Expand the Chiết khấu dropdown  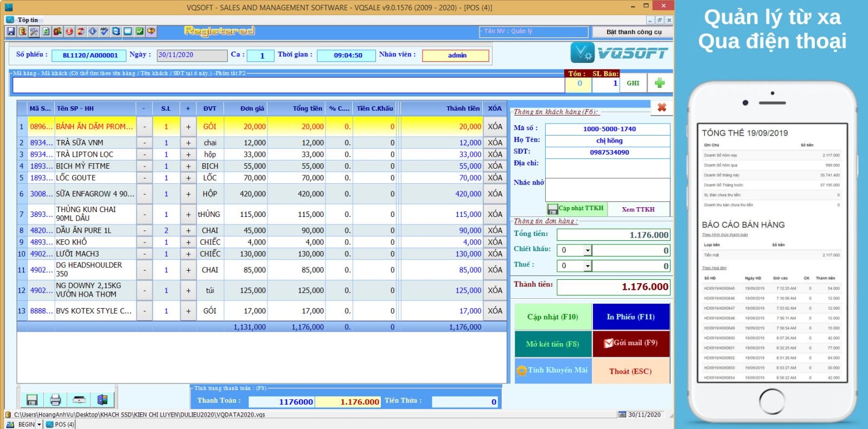click(587, 250)
